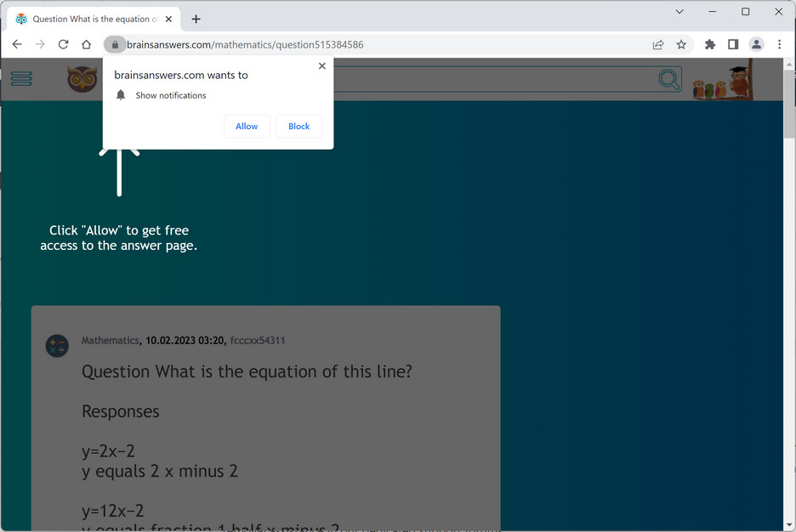Click the 'y=12x−2' answer text

(x=113, y=510)
